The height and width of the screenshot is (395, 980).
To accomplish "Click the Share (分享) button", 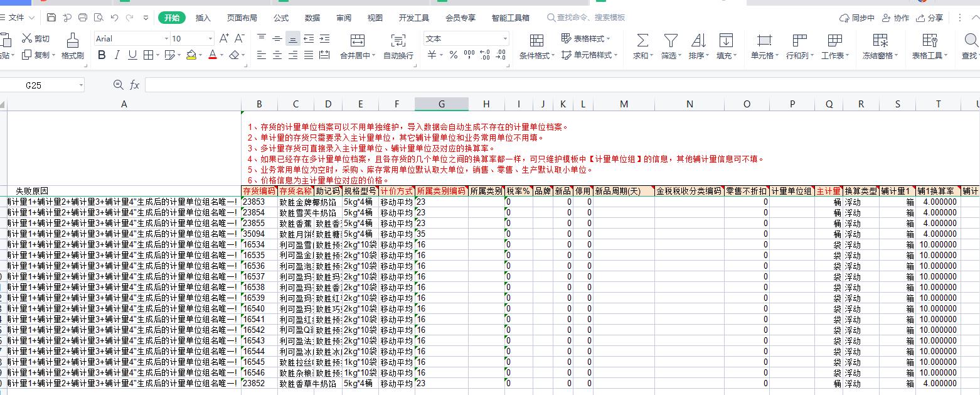I will tap(930, 18).
